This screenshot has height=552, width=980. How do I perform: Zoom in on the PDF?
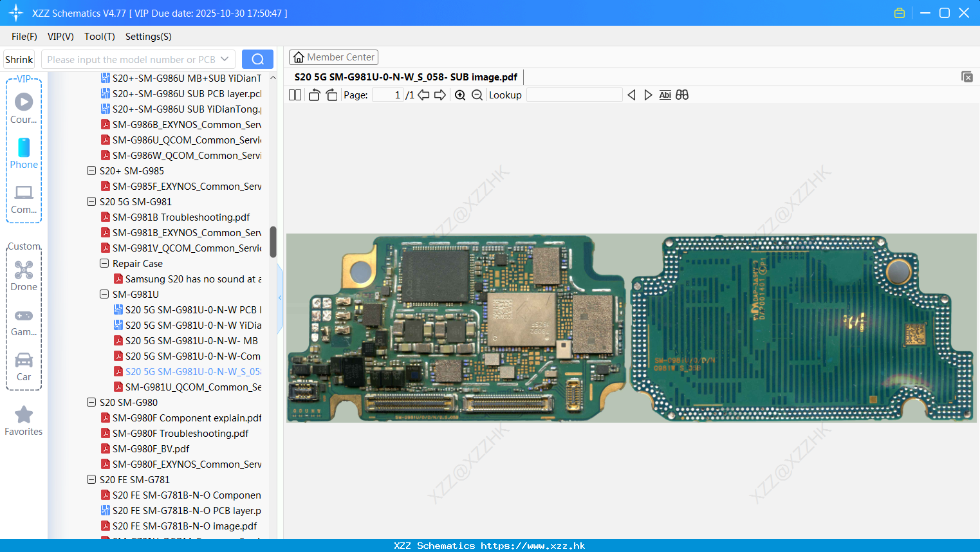[x=460, y=95]
